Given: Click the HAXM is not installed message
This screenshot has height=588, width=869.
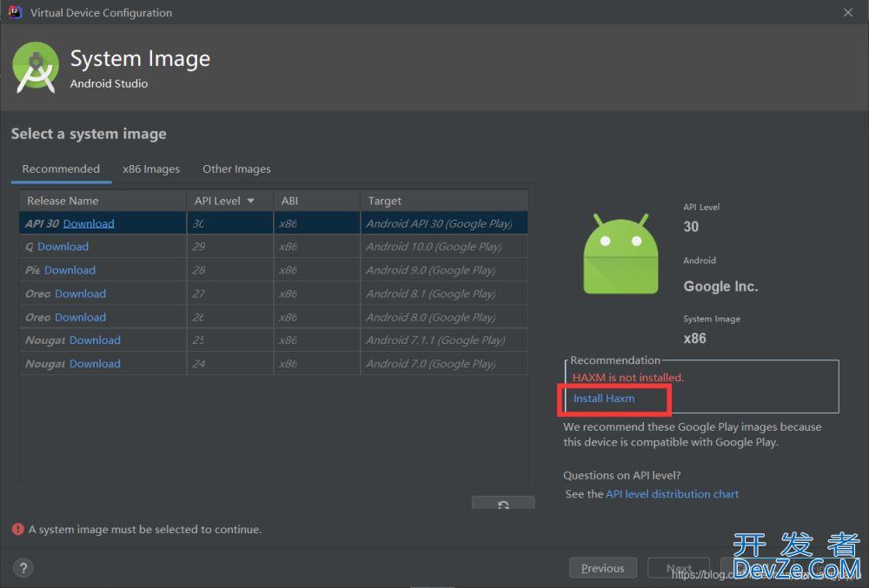Looking at the screenshot, I should pyautogui.click(x=628, y=377).
